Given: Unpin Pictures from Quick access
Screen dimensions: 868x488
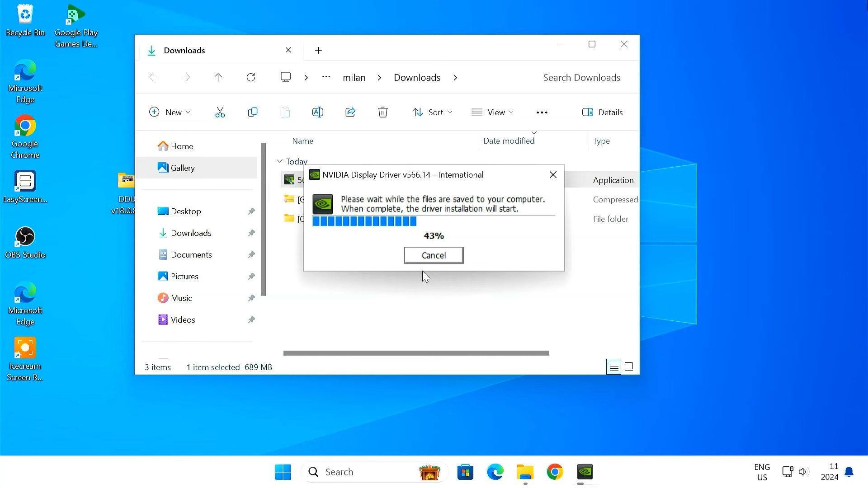Looking at the screenshot, I should coord(251,276).
